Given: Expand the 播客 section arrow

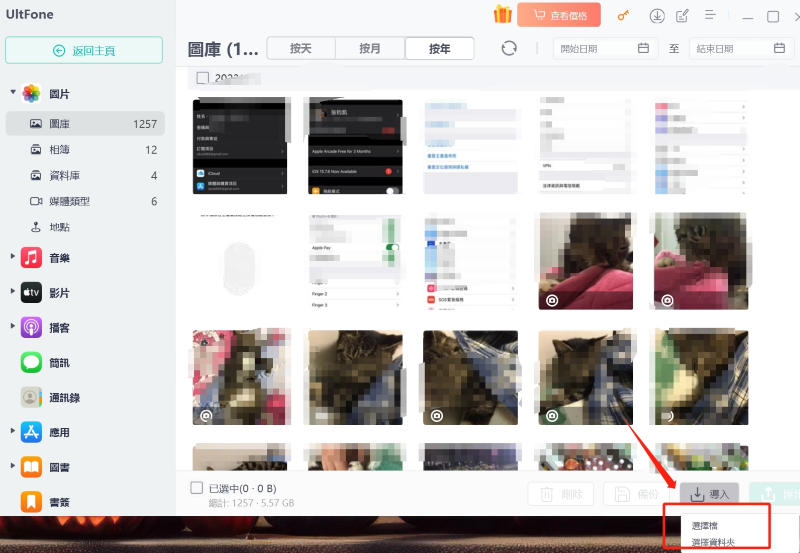Looking at the screenshot, I should point(13,325).
